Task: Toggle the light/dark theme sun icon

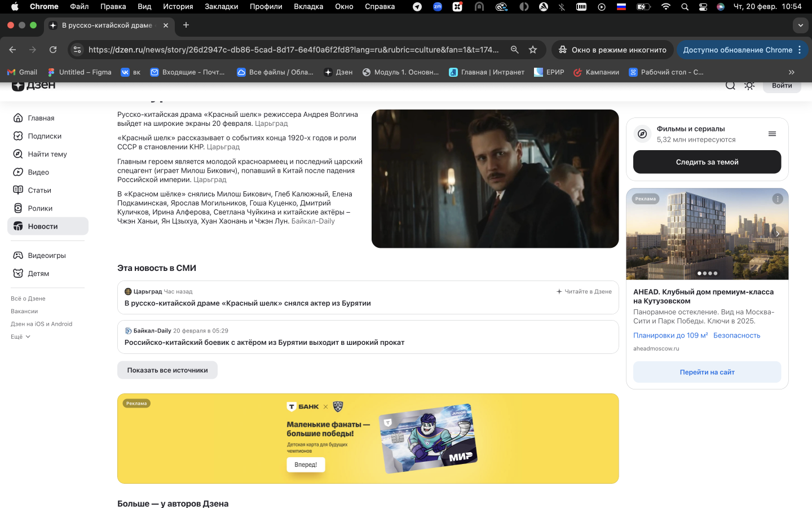Action: click(x=749, y=86)
